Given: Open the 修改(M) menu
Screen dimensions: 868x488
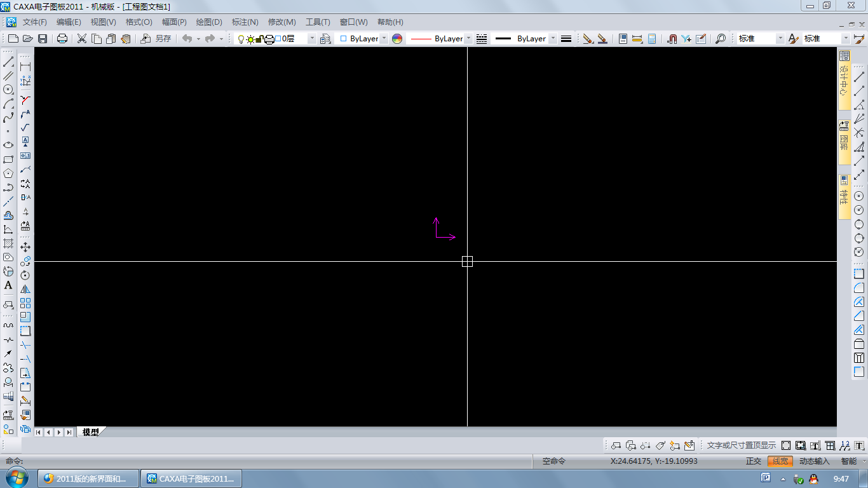Looking at the screenshot, I should (x=281, y=22).
